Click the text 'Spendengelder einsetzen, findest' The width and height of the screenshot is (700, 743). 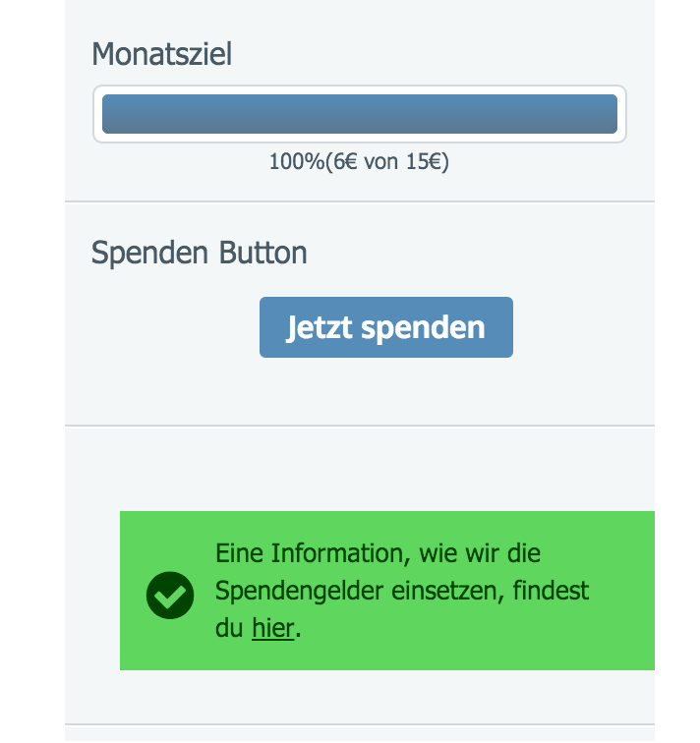pyautogui.click(x=402, y=591)
